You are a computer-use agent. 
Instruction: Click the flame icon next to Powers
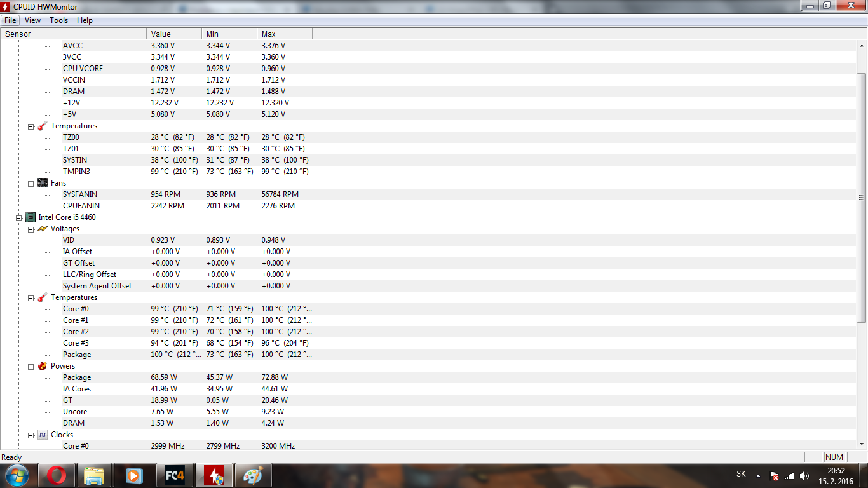point(43,366)
